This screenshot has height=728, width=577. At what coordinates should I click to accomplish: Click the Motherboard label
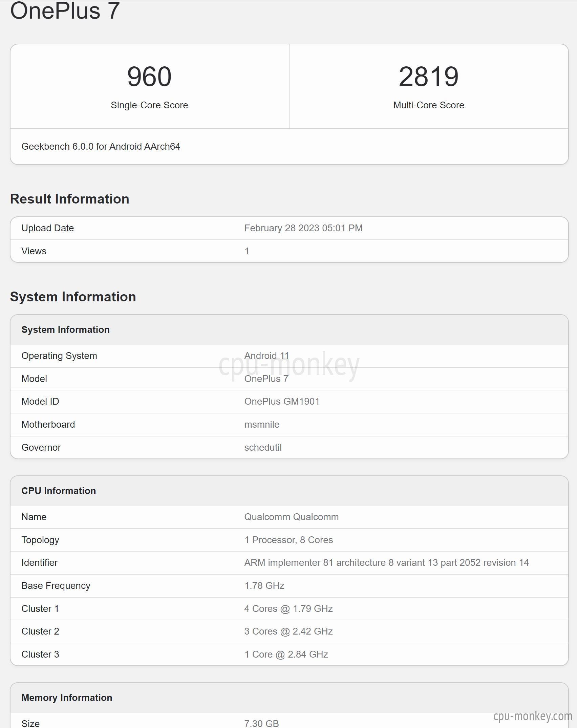[x=48, y=425]
